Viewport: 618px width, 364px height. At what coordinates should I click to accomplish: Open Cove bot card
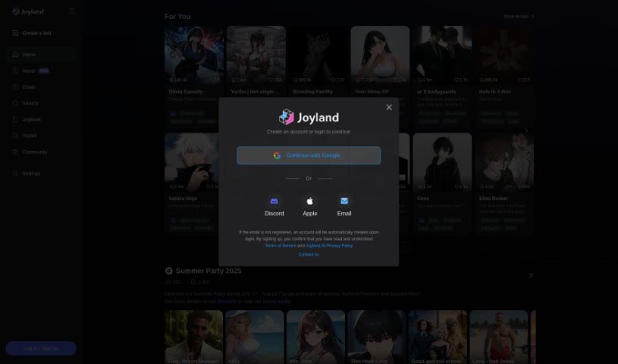(442, 184)
